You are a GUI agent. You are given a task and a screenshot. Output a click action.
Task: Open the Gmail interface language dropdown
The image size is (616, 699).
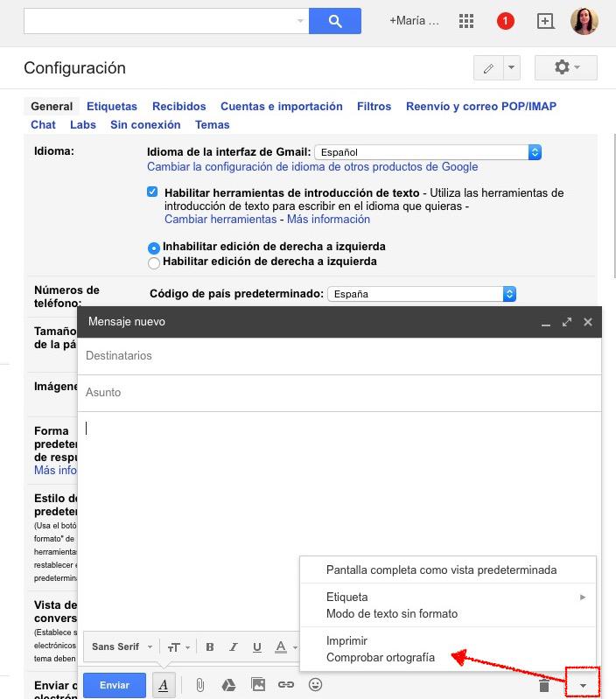point(427,152)
